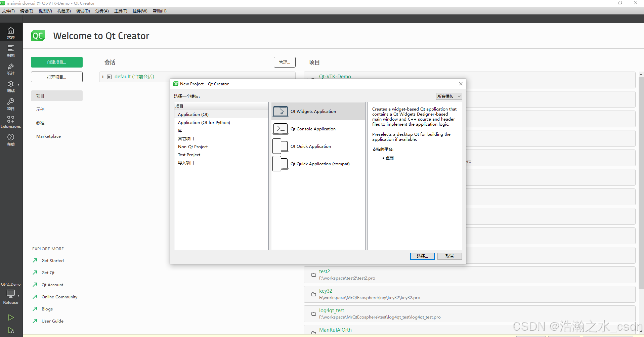Click the Start Debugging run icon
Screen dimensions: 644x337
click(x=11, y=331)
